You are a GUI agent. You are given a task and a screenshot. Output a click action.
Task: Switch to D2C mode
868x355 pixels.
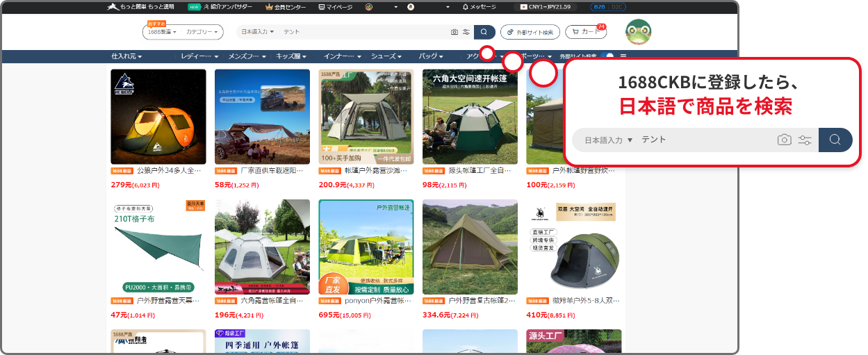click(x=616, y=7)
